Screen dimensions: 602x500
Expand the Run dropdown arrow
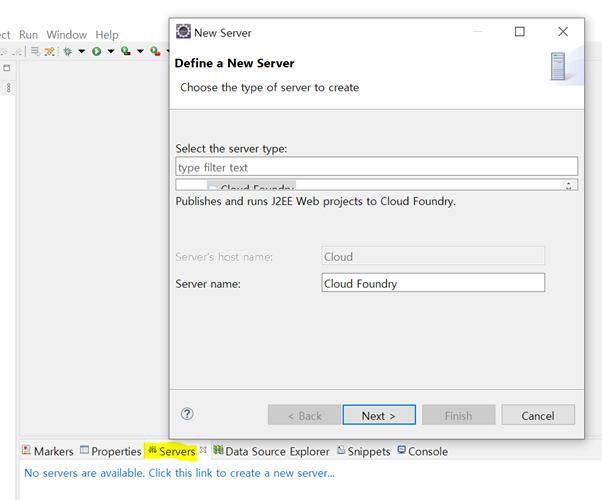[x=111, y=51]
